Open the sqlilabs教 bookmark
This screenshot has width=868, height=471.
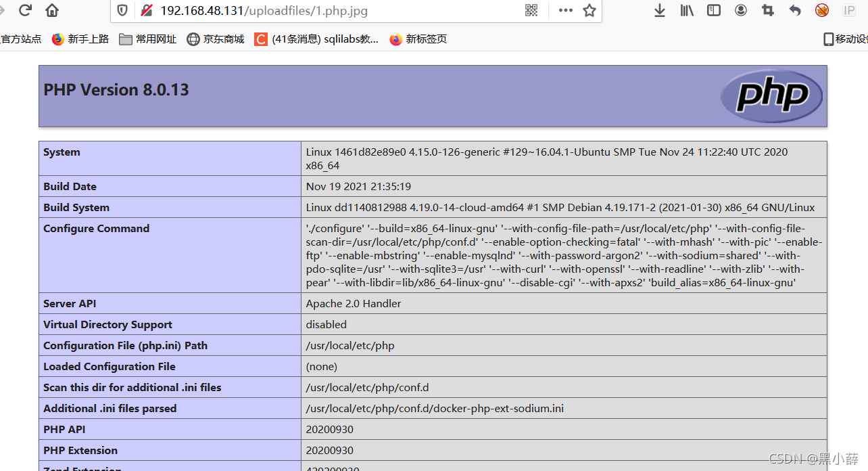(x=316, y=39)
